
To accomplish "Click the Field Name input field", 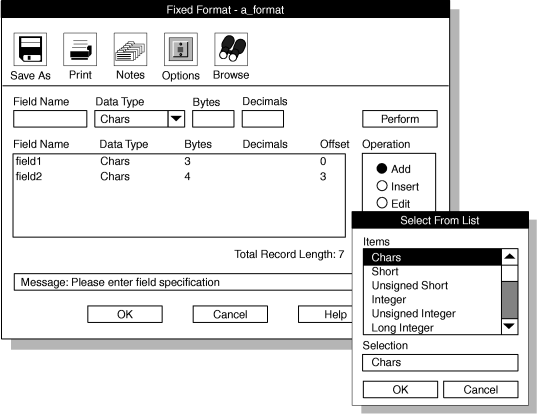I will 50,119.
